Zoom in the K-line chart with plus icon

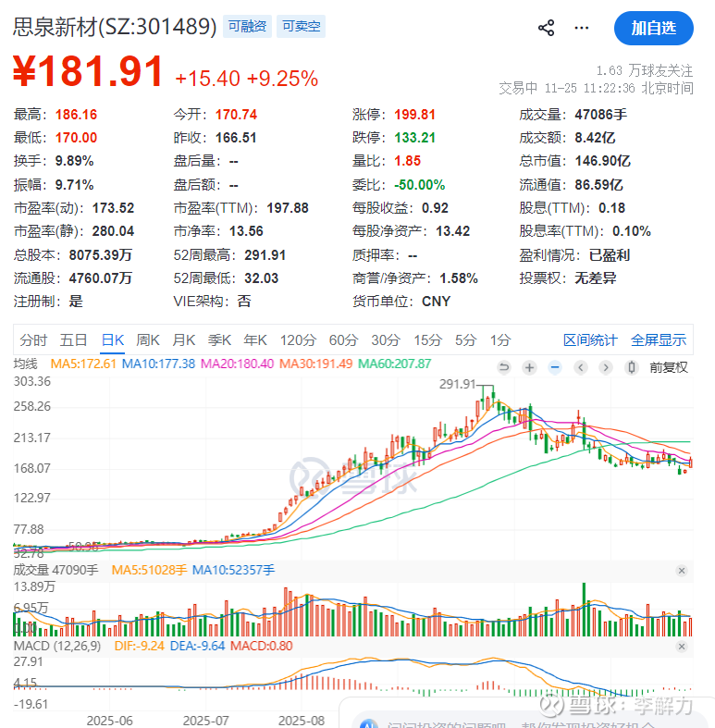529,368
